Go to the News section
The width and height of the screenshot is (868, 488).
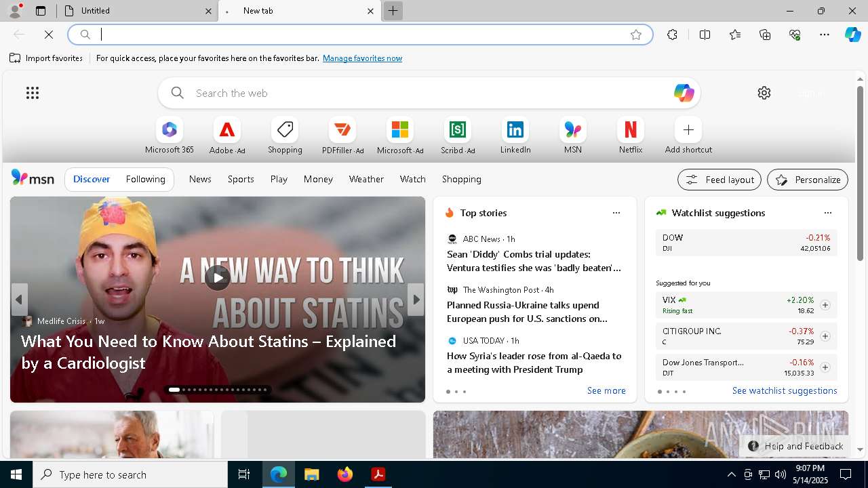tap(200, 179)
